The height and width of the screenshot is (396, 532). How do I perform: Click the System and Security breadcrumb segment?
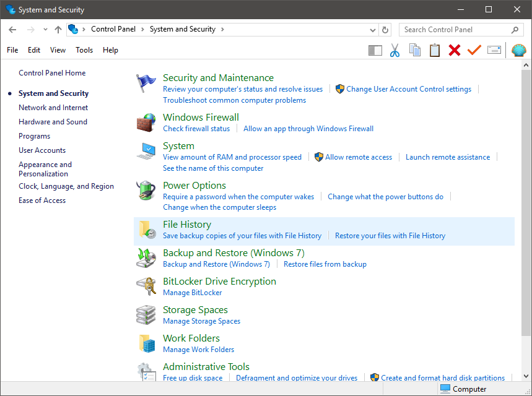(x=183, y=30)
